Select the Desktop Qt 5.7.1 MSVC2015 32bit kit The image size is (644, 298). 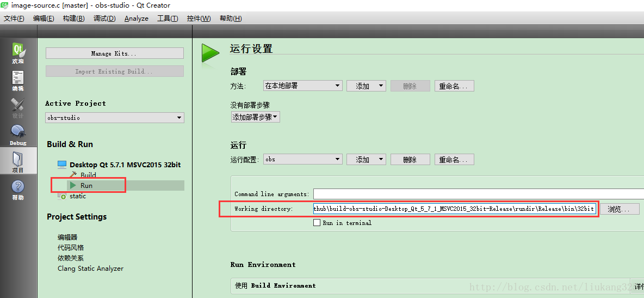click(125, 165)
